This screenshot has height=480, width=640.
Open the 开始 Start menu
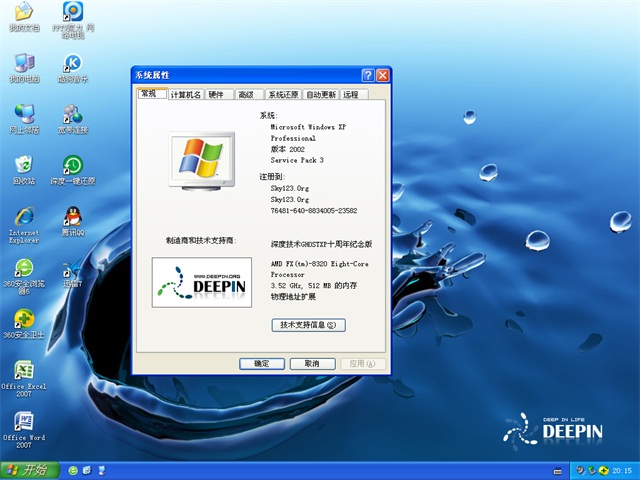coord(28,470)
